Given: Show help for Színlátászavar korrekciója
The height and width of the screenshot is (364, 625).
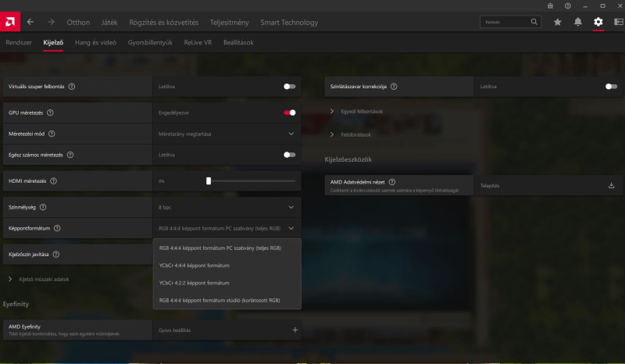Looking at the screenshot, I should 394,87.
